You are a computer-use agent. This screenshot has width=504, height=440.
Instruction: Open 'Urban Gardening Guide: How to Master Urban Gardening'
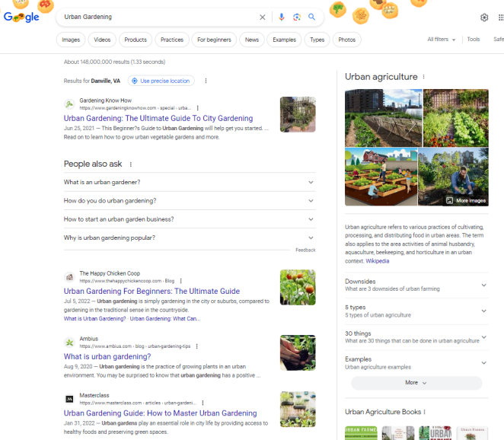160,413
